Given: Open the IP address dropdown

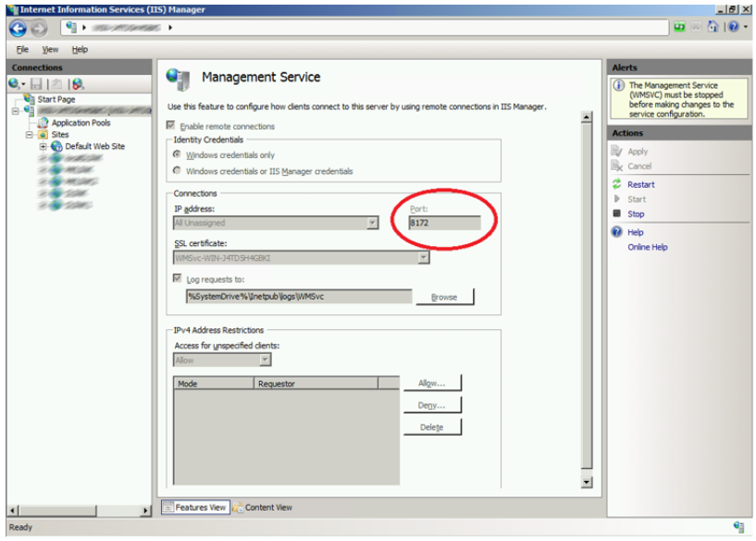Looking at the screenshot, I should tap(372, 223).
